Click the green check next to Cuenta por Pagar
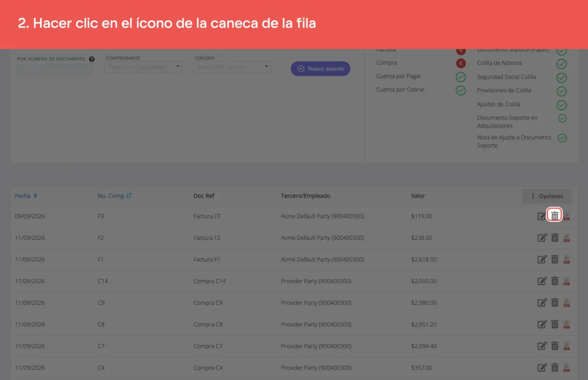This screenshot has width=588, height=380. tap(461, 77)
